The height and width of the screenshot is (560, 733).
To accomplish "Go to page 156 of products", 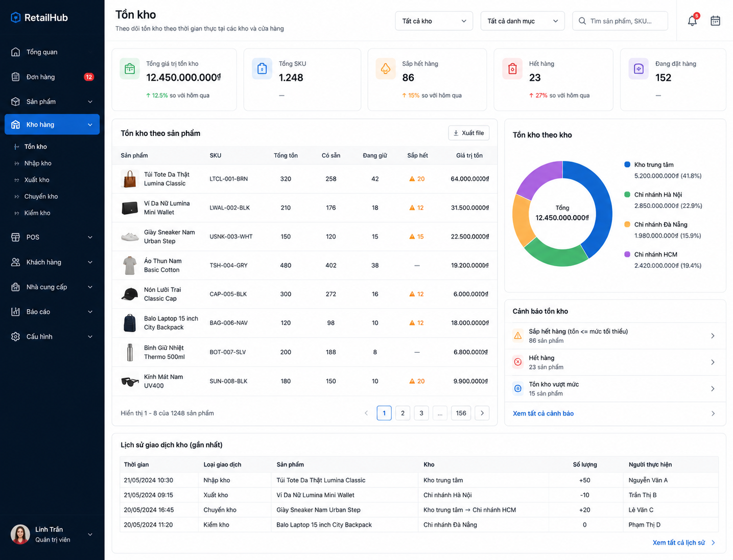I will [461, 413].
